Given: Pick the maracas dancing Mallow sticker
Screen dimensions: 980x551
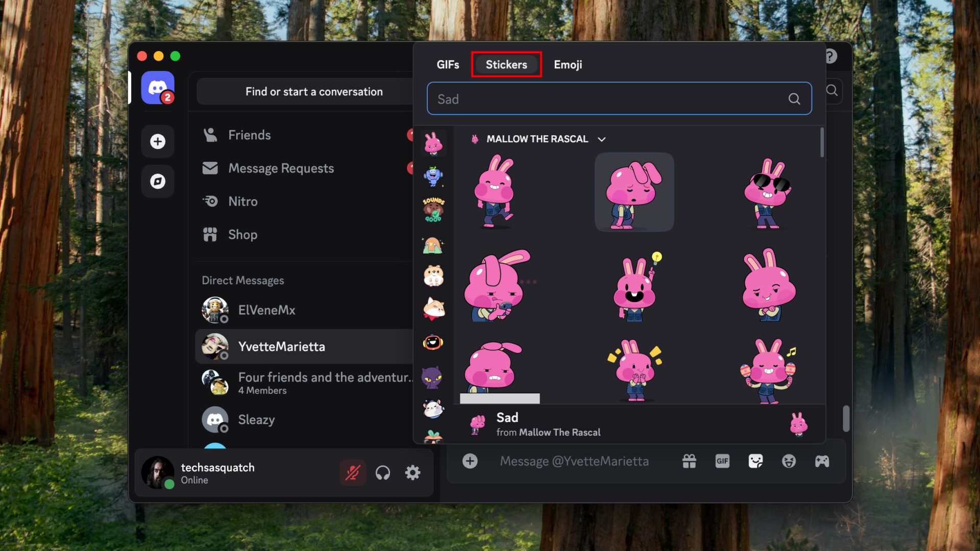Looking at the screenshot, I should pyautogui.click(x=768, y=371).
